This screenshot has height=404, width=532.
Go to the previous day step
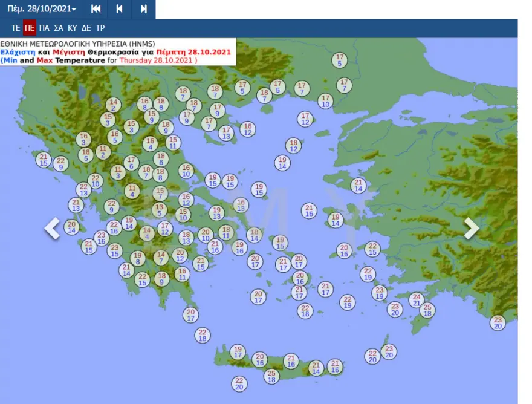tap(119, 9)
